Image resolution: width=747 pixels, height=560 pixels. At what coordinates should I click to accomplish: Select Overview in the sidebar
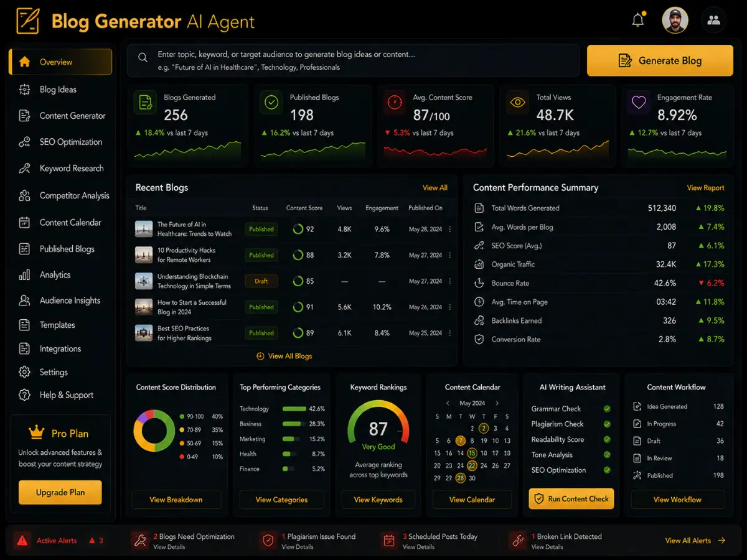(x=60, y=62)
